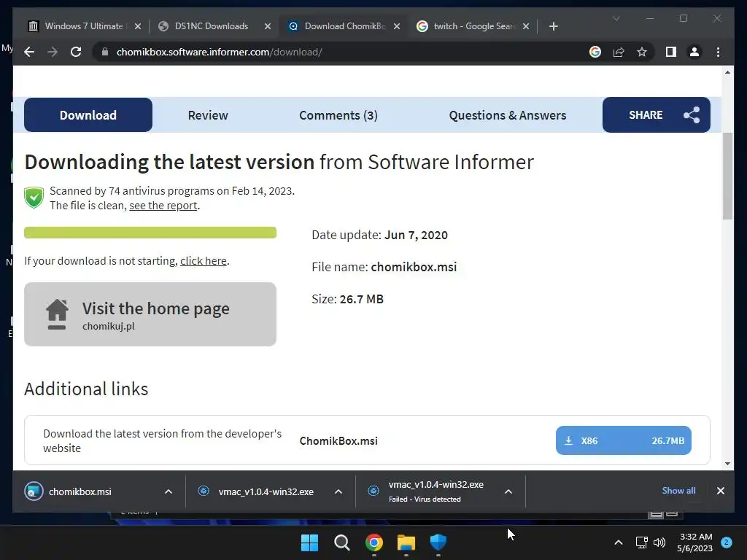Share this page via address bar icon

[x=619, y=52]
